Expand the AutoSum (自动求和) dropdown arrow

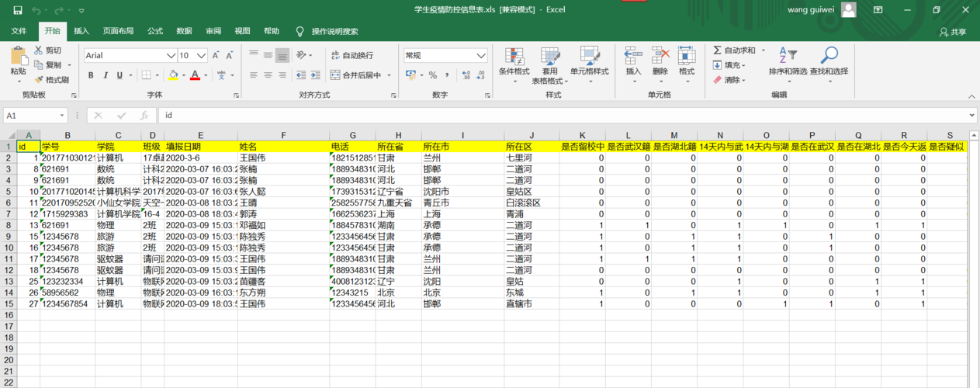(763, 50)
